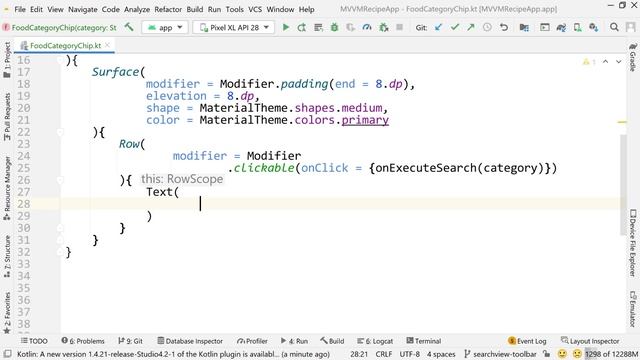Close the FoodCategoryChip.kt tab

click(107, 45)
